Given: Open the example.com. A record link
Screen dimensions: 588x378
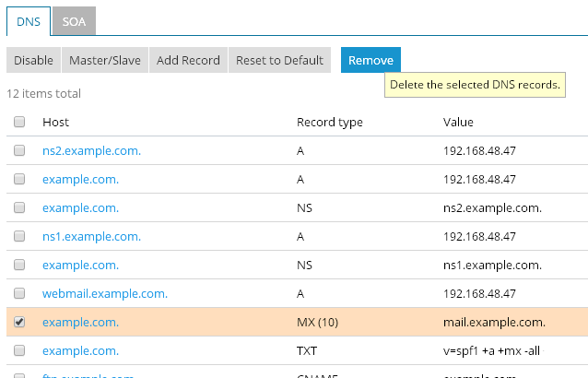Looking at the screenshot, I should pos(80,179).
